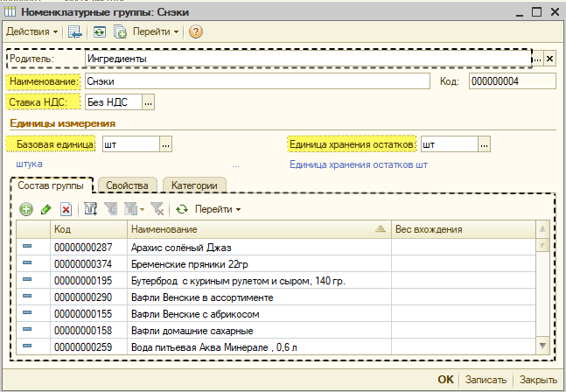This screenshot has height=392, width=566.
Task: Click the row icon beside Арахис солёный Джаз
Action: 27,246
